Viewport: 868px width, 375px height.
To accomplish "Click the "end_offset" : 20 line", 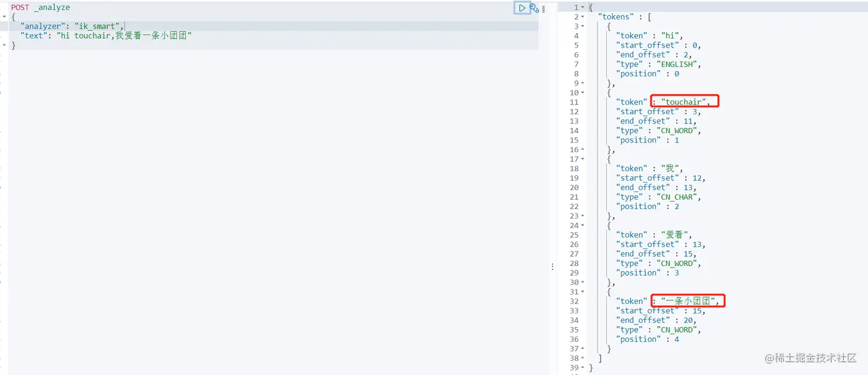I will point(656,320).
